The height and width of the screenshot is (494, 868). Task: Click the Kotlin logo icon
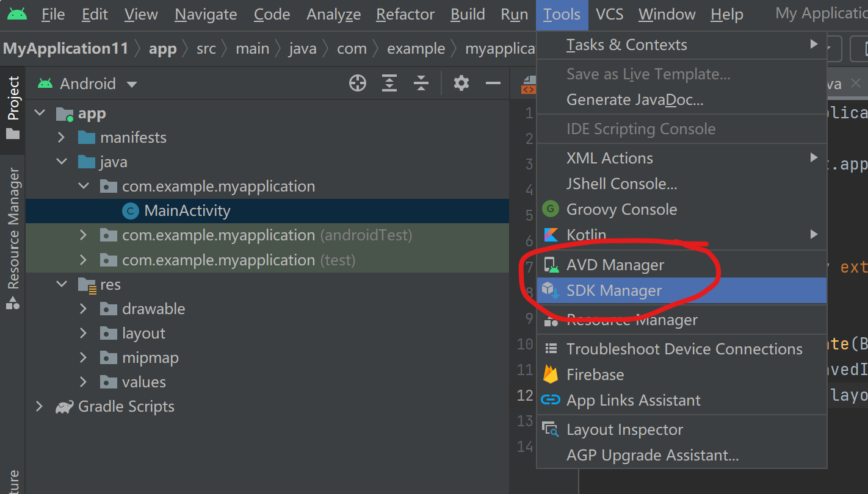(x=551, y=235)
